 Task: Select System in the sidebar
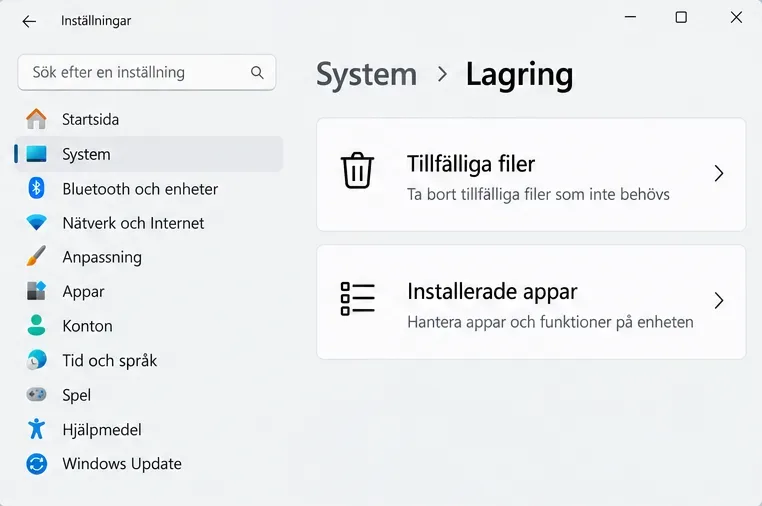pyautogui.click(x=149, y=154)
